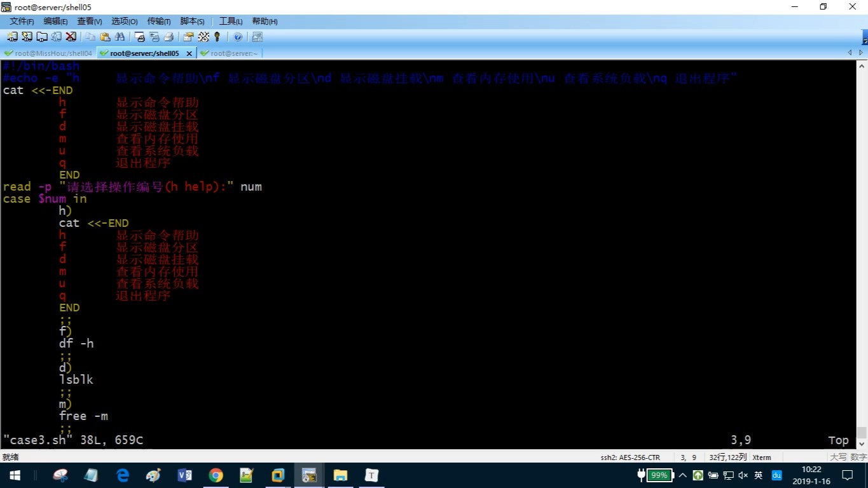Click the Print Screen toolbar icon
Screen dimensions: 868x488
pyautogui.click(x=140, y=37)
